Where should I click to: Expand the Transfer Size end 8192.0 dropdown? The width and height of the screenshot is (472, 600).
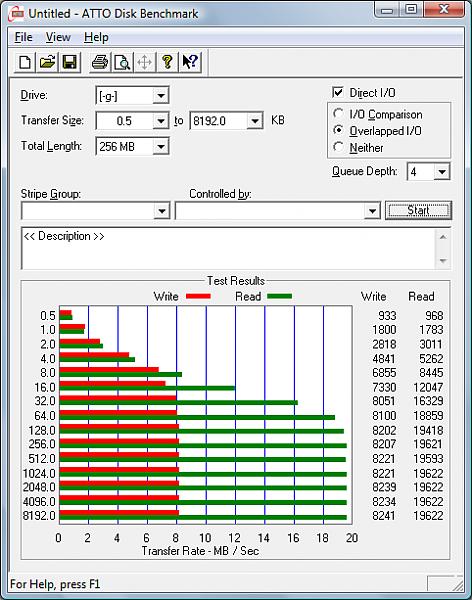click(x=255, y=121)
